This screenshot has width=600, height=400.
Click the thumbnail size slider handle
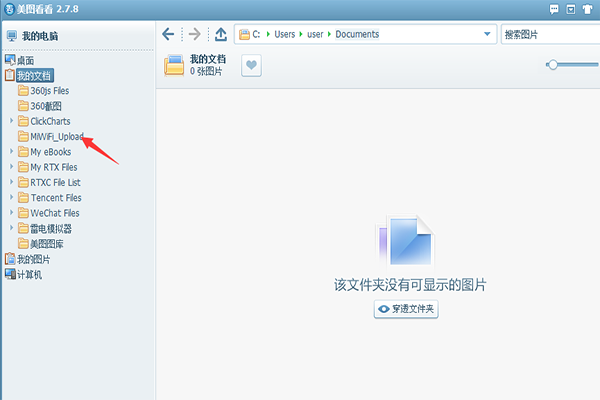553,65
